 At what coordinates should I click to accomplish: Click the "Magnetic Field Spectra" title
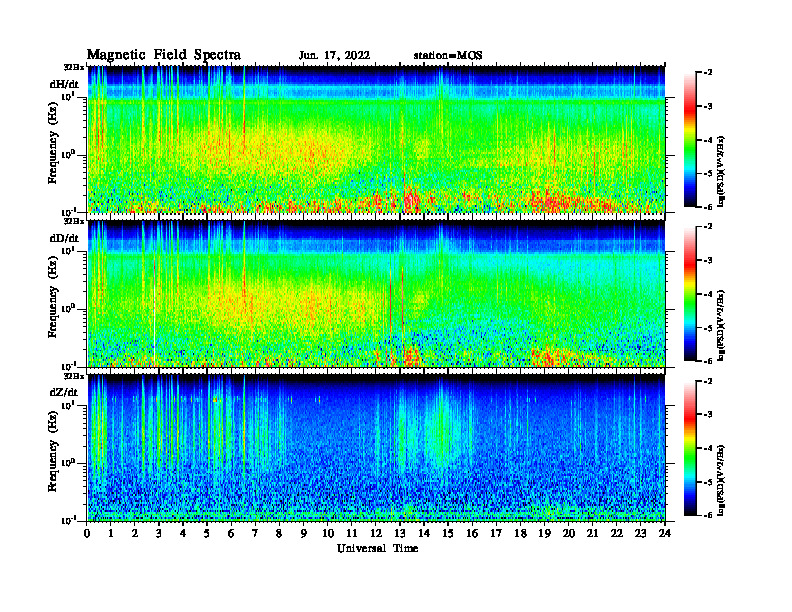click(x=164, y=55)
